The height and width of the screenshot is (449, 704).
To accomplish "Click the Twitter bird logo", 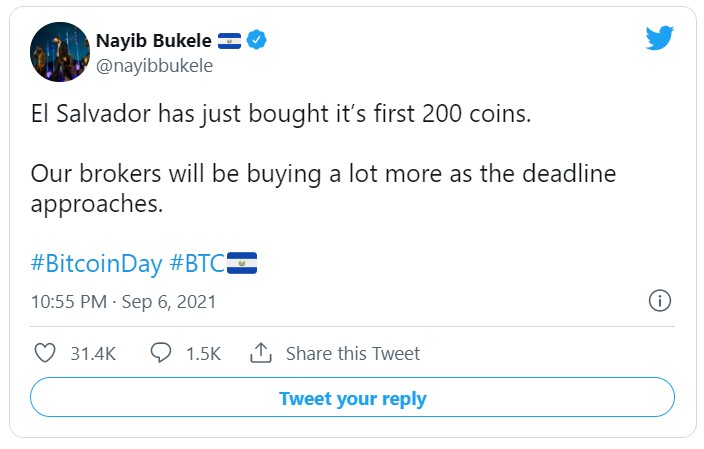I will tap(659, 39).
